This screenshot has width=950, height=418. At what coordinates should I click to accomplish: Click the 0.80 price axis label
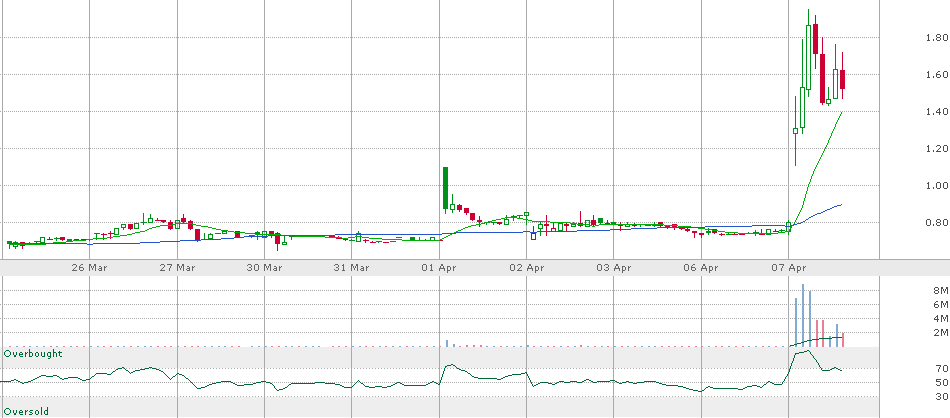pyautogui.click(x=937, y=222)
